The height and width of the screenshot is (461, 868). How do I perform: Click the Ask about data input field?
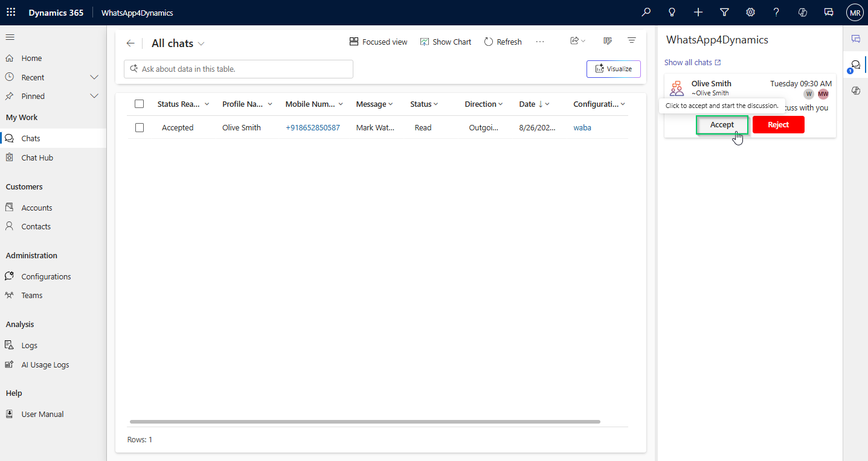click(x=239, y=69)
